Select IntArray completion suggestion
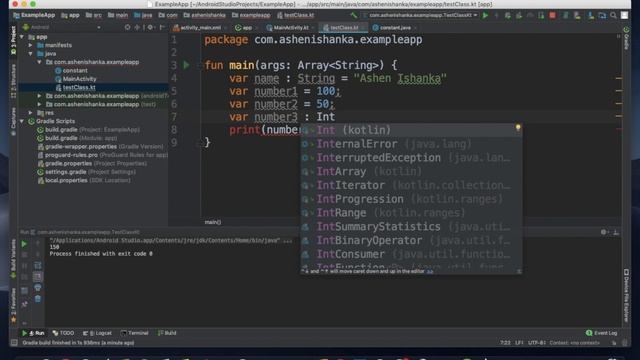Screen dimensions: 640x360 click(x=411, y=171)
